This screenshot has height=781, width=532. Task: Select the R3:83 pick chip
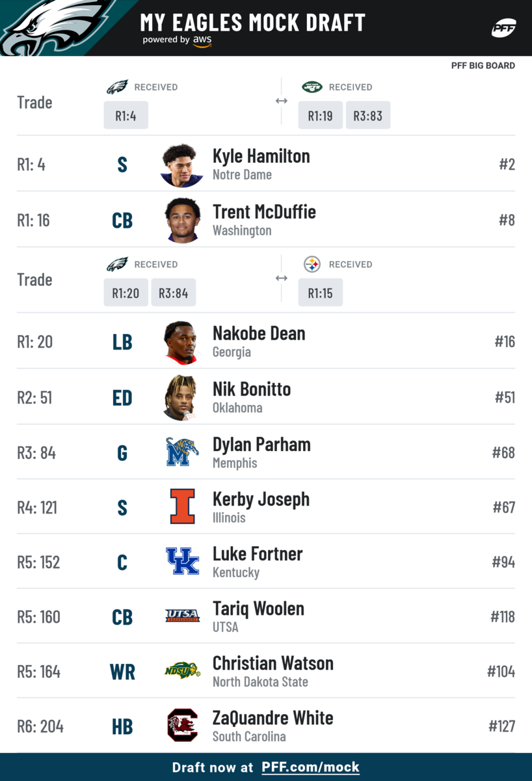(368, 116)
